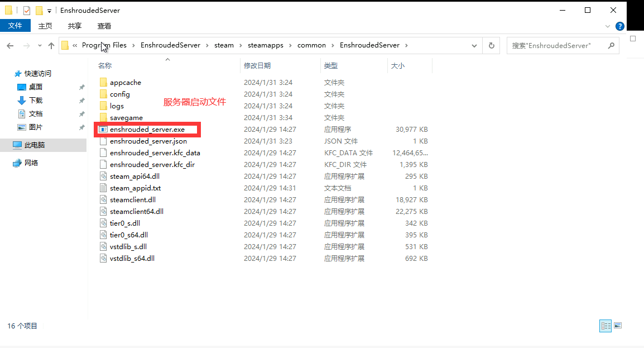Select tier0_s64.dll file
Image resolution: width=644 pixels, height=348 pixels.
point(128,235)
